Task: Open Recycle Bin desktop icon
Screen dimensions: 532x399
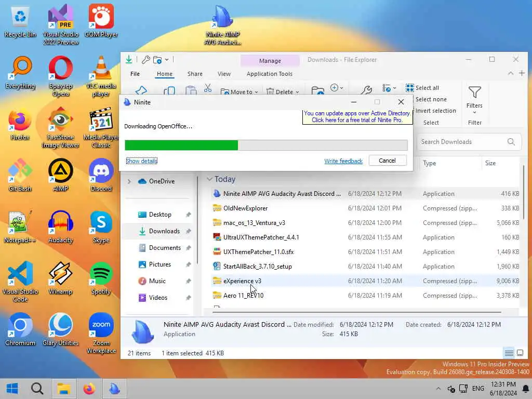Action: [20, 21]
